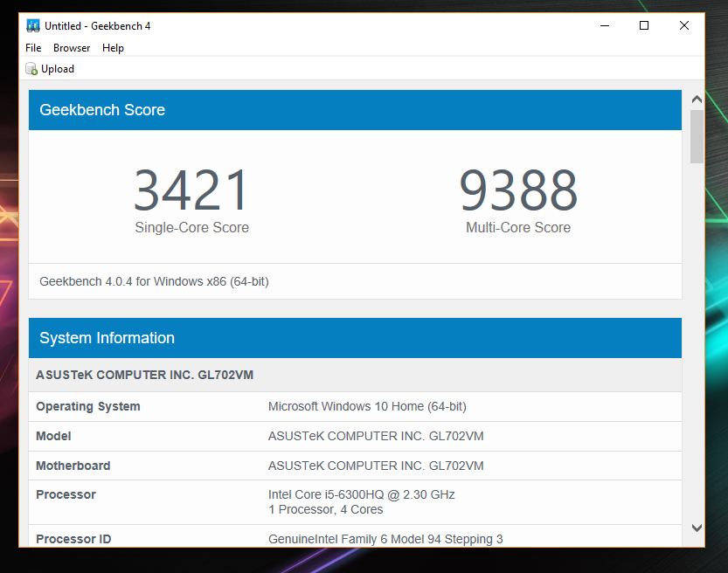728x573 pixels.
Task: Click the Processor ID row label
Action: (x=73, y=539)
